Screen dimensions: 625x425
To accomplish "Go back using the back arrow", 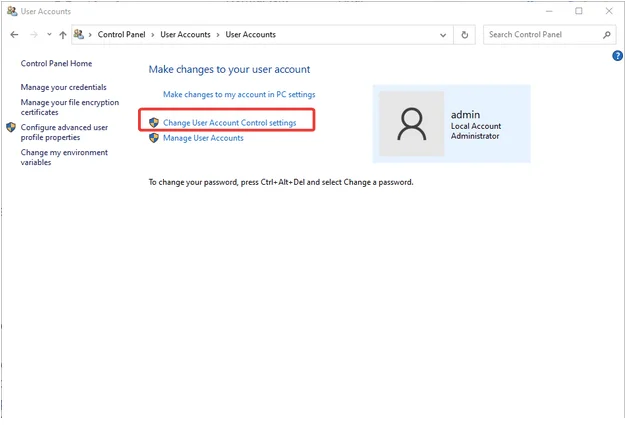I will pyautogui.click(x=14, y=35).
